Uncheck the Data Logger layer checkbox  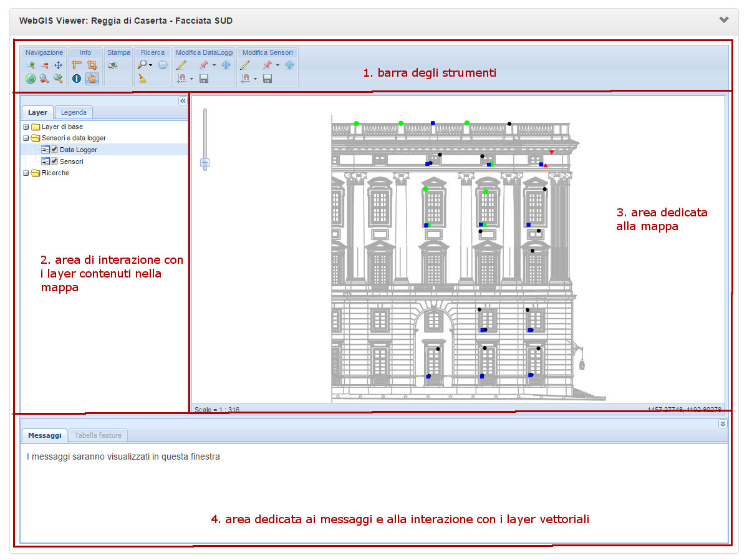click(54, 150)
